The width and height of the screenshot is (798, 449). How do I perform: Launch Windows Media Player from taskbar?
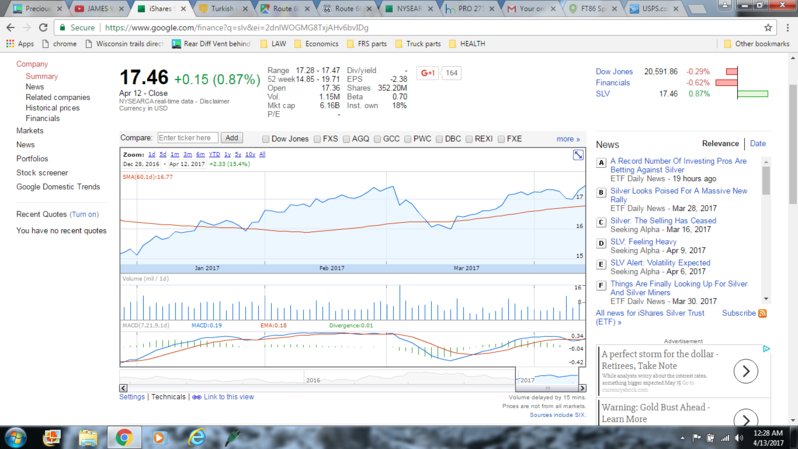click(x=159, y=437)
